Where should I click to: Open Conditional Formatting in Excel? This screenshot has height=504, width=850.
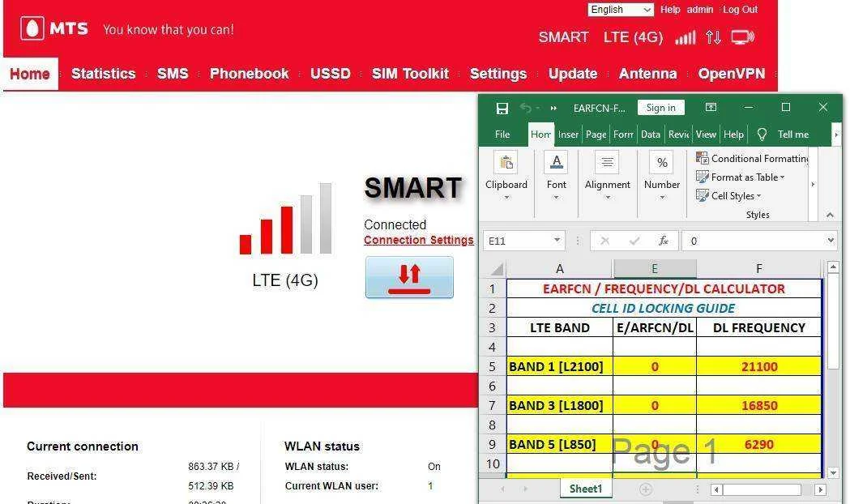(753, 158)
